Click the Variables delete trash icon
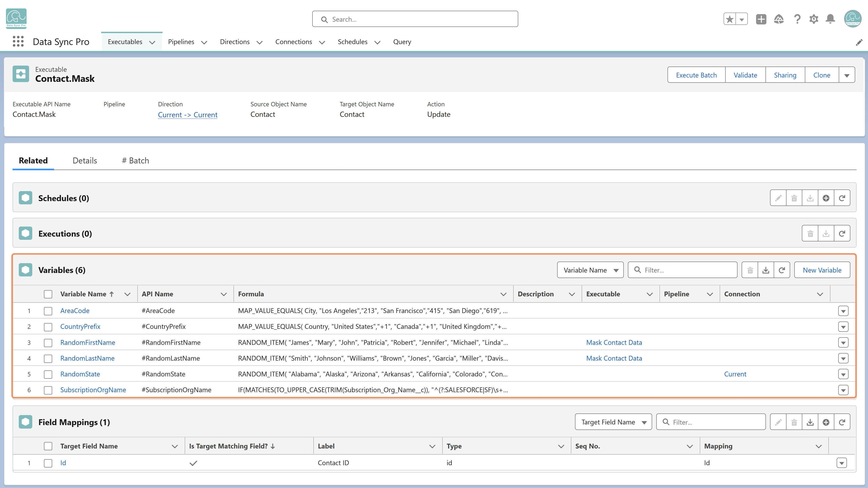This screenshot has width=868, height=488. point(750,270)
